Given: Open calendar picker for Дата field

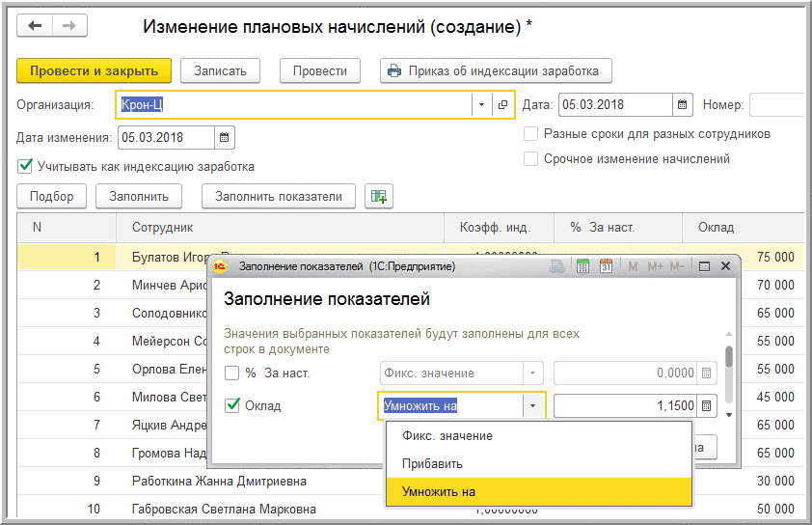Looking at the screenshot, I should 683,104.
